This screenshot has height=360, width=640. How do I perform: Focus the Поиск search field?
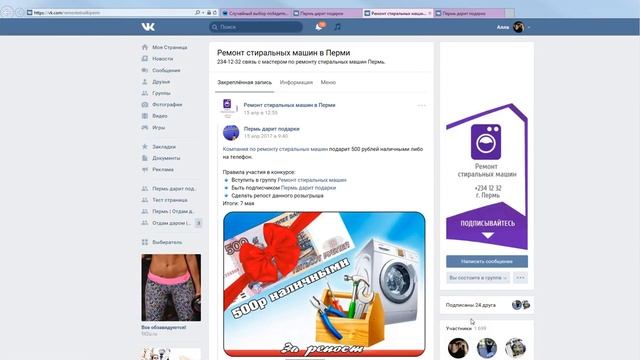256,27
